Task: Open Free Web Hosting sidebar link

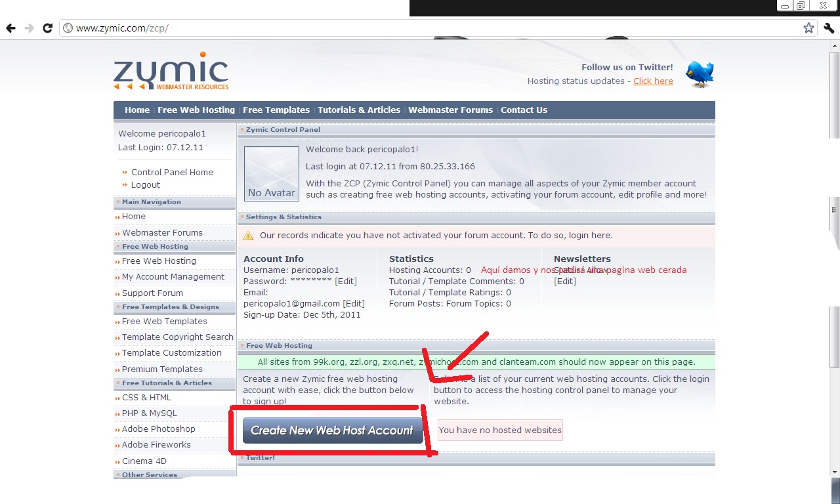Action: (x=159, y=261)
